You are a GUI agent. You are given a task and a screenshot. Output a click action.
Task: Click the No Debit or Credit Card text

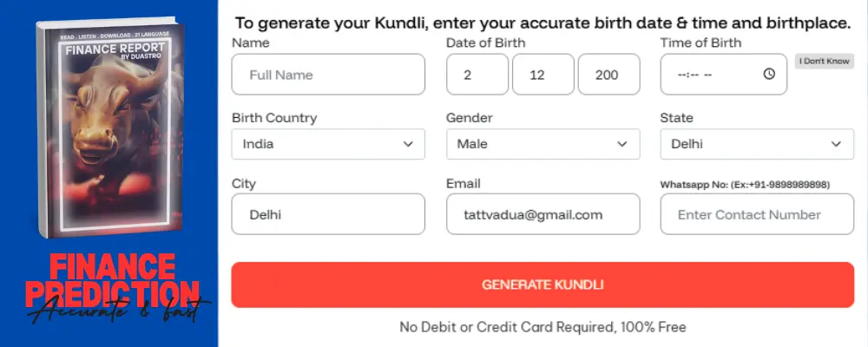click(x=542, y=327)
